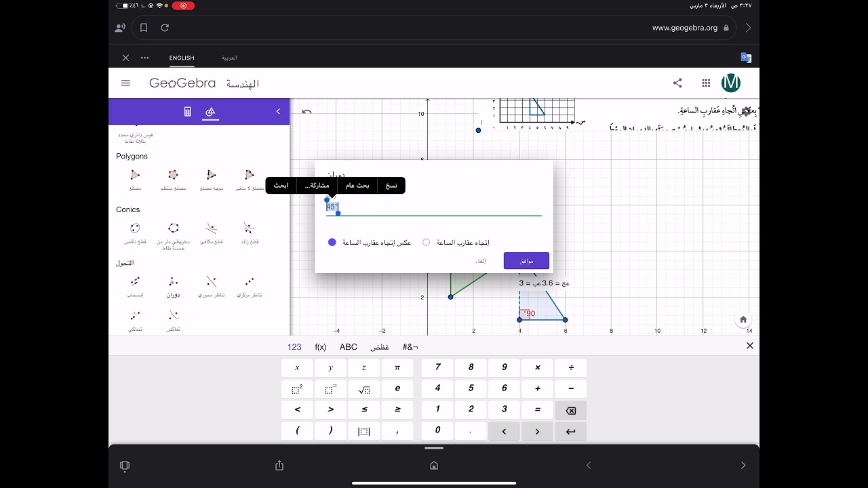Switch keyboard to #&¬ symbols tab

point(410,346)
